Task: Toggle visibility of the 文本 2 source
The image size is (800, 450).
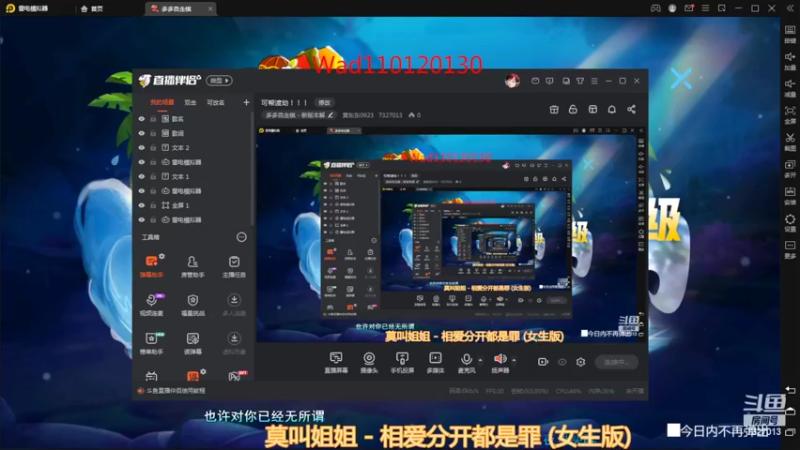Action: coord(141,147)
